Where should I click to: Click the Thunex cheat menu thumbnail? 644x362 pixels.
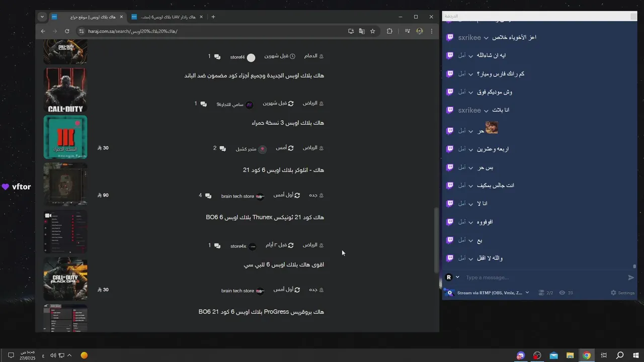[x=65, y=231]
